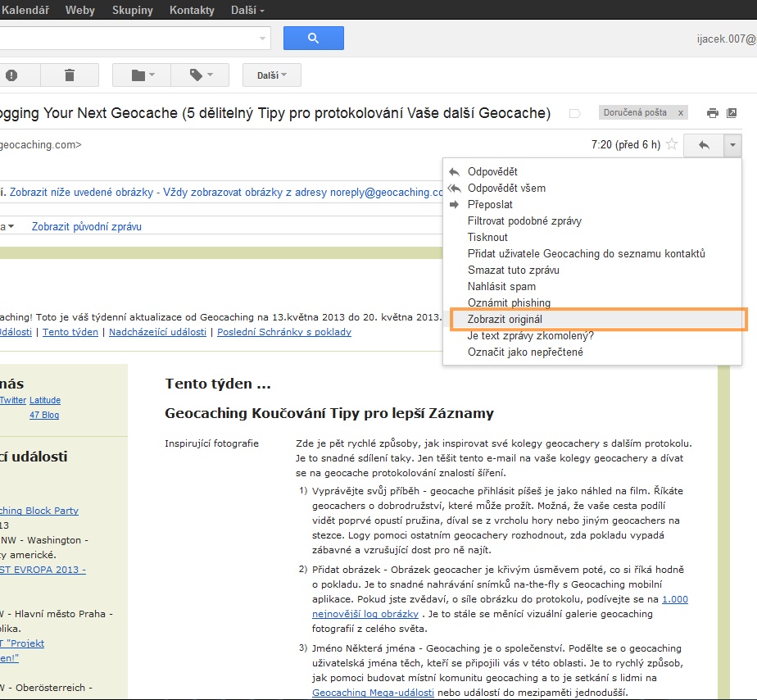This screenshot has width=757, height=700.
Task: Open the Další dropdown in the mail toolbar
Action: 271,75
